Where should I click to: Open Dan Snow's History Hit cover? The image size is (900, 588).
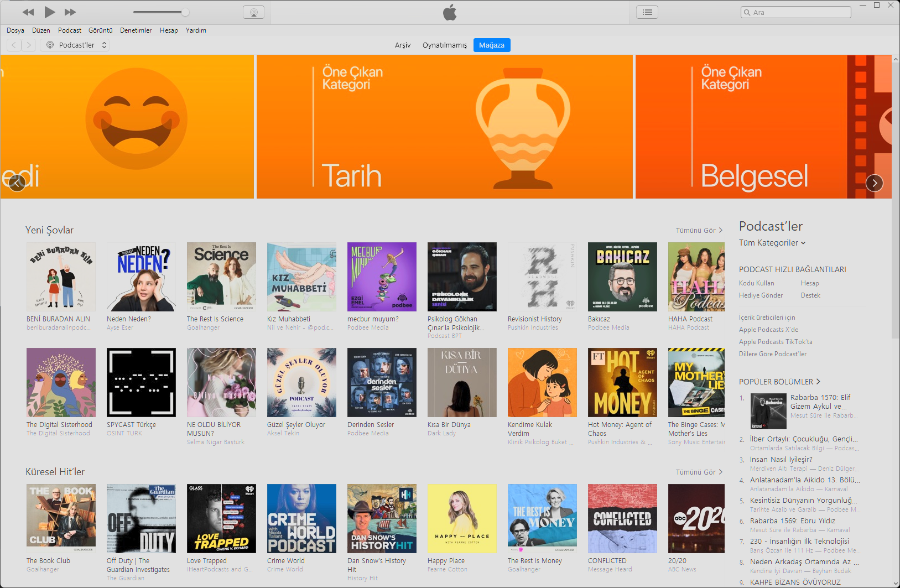coord(382,518)
